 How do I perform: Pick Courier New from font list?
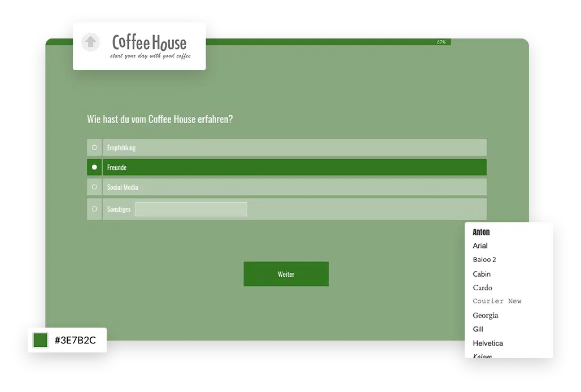pyautogui.click(x=497, y=301)
